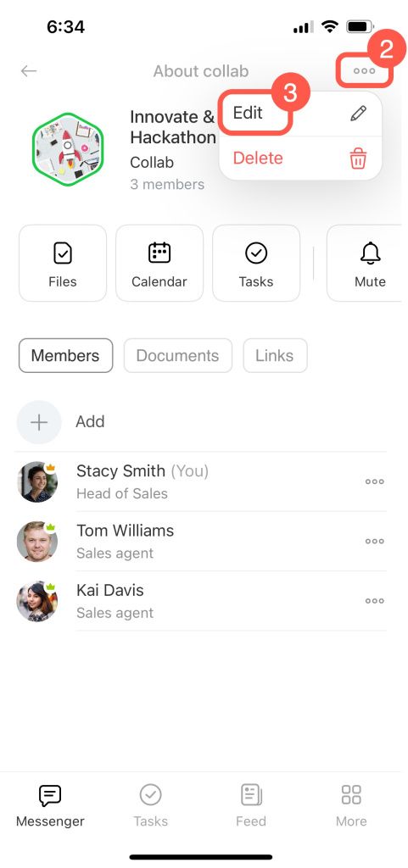408x868 pixels.
Task: Open options for Kai Davis
Action: 375,601
